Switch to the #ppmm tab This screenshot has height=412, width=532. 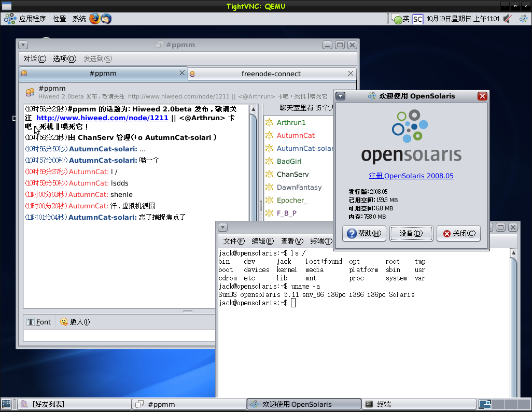click(103, 73)
